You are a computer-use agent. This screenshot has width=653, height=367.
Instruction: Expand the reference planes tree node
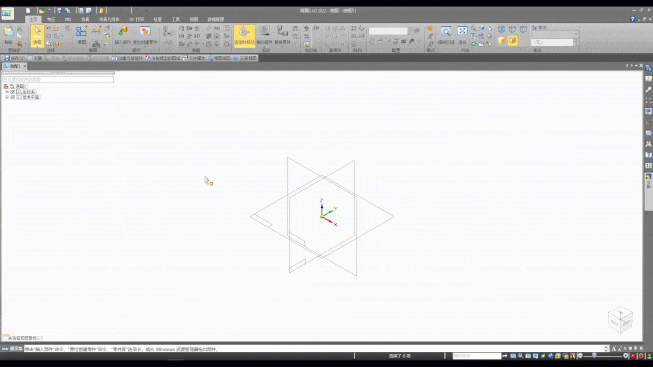pyautogui.click(x=7, y=97)
